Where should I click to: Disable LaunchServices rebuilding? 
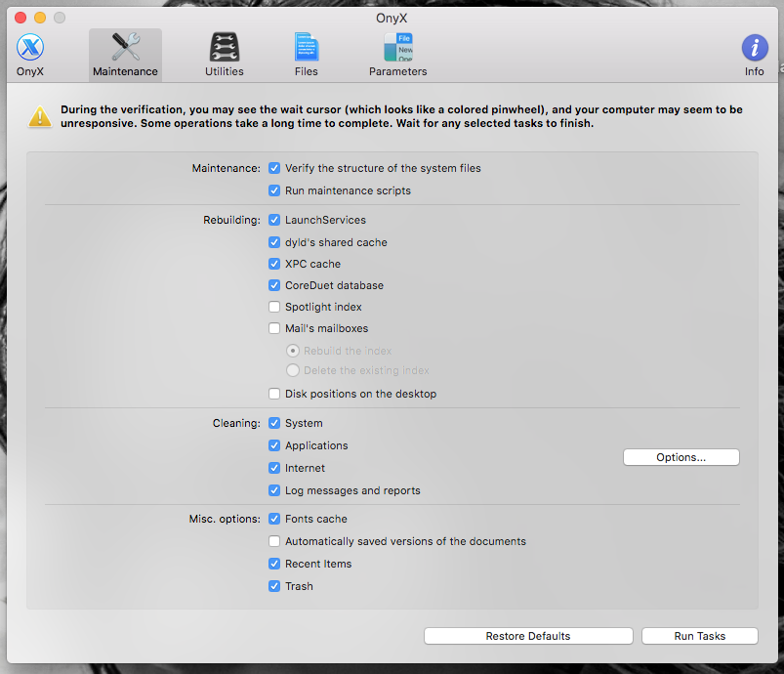[x=274, y=220]
